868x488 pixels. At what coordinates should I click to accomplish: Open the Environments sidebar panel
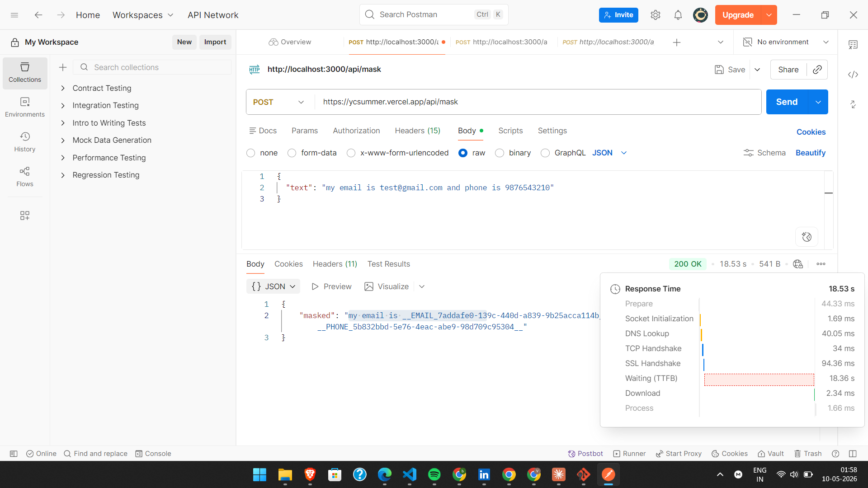coord(25,108)
